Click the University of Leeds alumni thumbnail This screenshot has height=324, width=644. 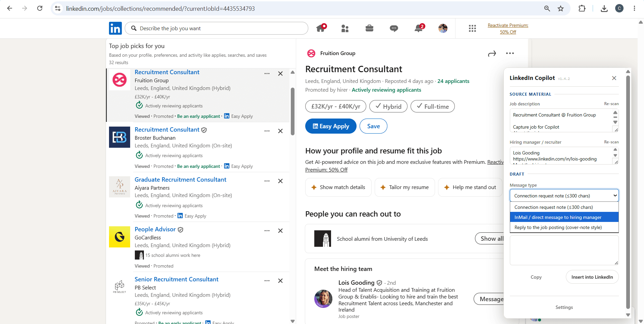[x=323, y=239]
